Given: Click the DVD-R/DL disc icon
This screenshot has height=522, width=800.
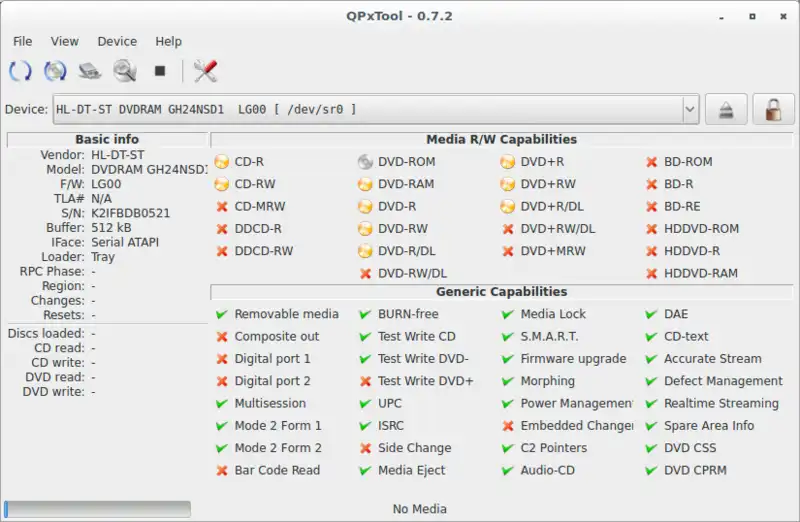Looking at the screenshot, I should [x=365, y=251].
